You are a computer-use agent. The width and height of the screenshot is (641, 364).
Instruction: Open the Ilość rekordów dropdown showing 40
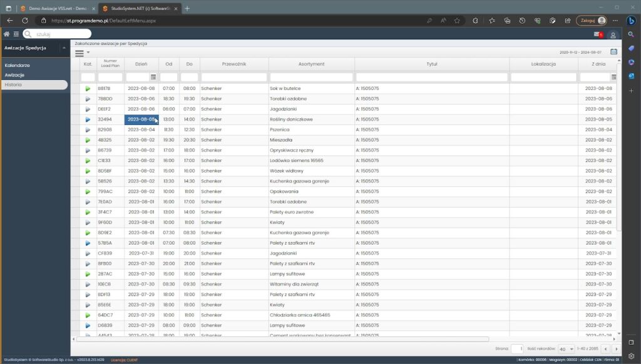[566, 349]
